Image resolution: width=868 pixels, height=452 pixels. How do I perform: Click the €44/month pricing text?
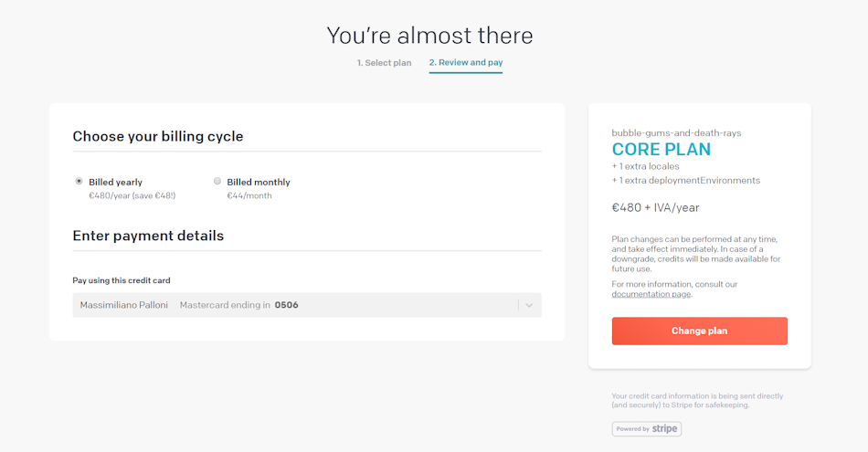click(x=249, y=195)
